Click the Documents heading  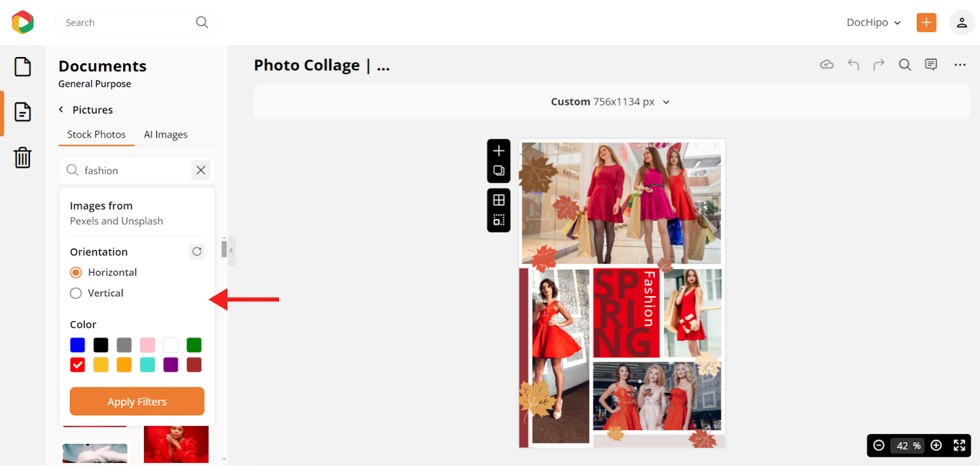pyautogui.click(x=102, y=66)
